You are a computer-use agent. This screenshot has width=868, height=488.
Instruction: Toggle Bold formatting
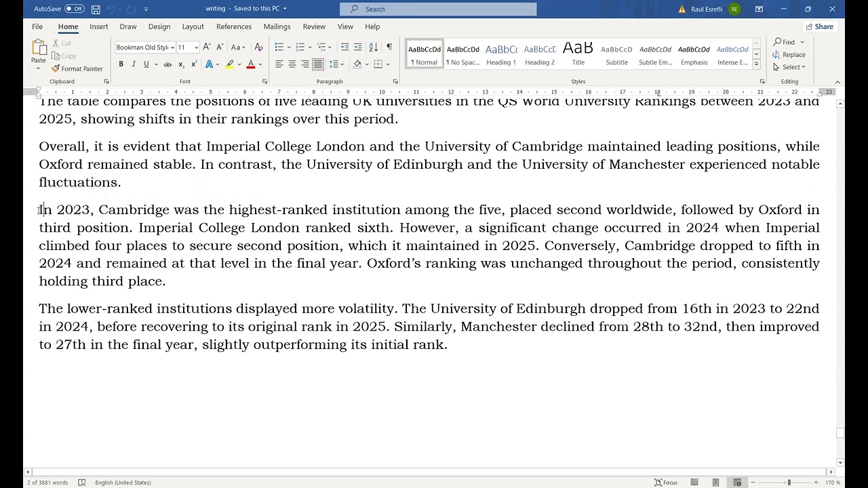[121, 64]
